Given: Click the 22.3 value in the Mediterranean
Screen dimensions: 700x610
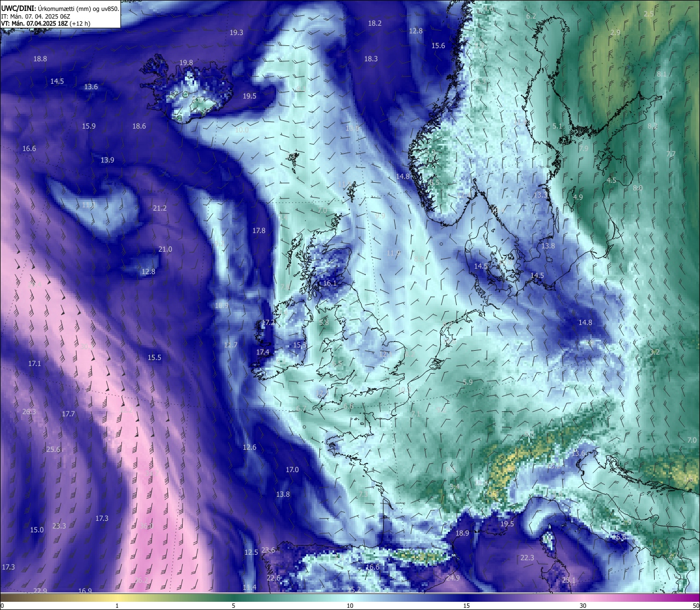Looking at the screenshot, I should click(x=527, y=558).
